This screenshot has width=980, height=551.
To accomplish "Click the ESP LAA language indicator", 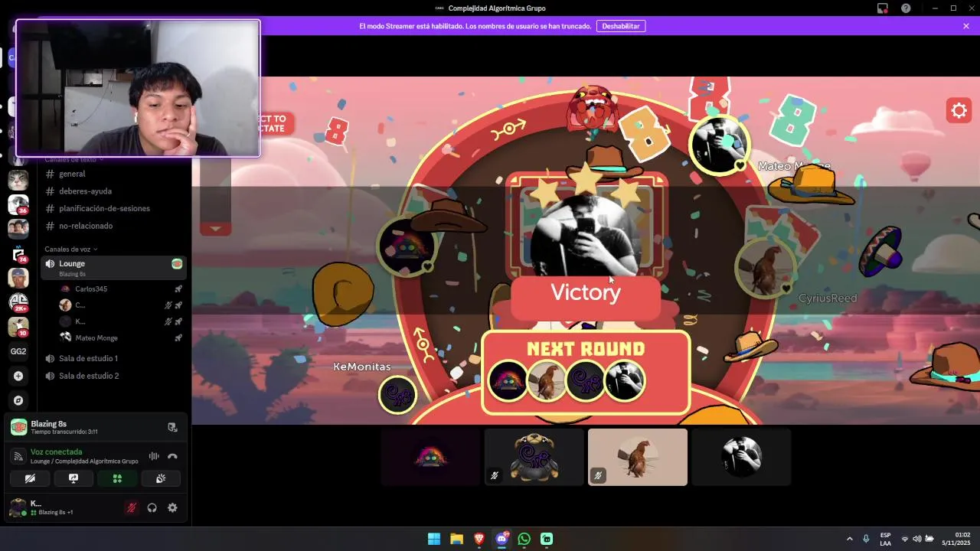I will [885, 539].
